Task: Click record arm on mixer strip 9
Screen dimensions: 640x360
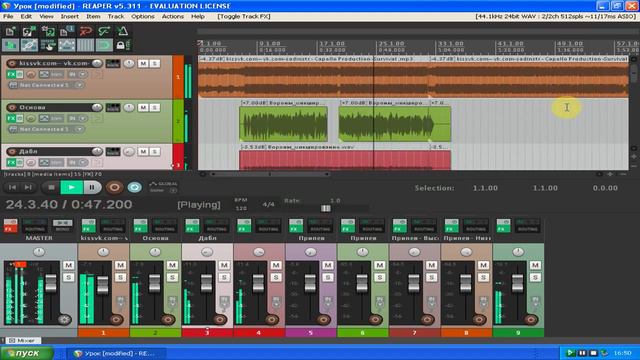Action: [531, 319]
